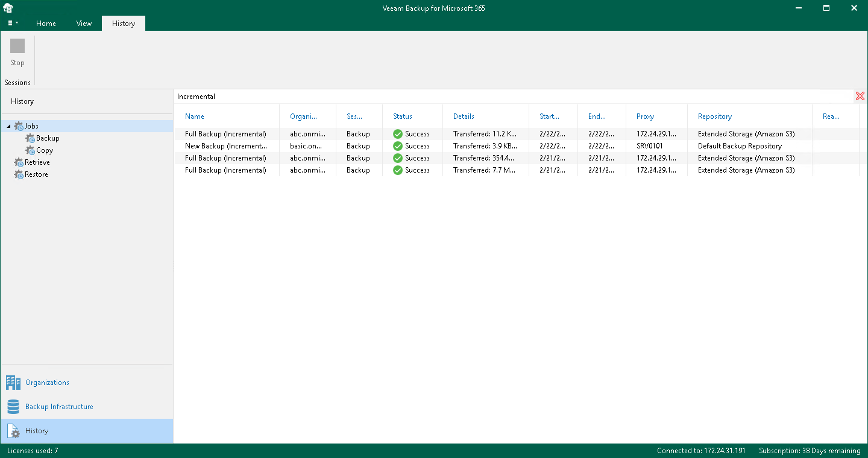Viewport: 868px width, 458px height.
Task: Click the End... column header
Action: [x=597, y=116]
